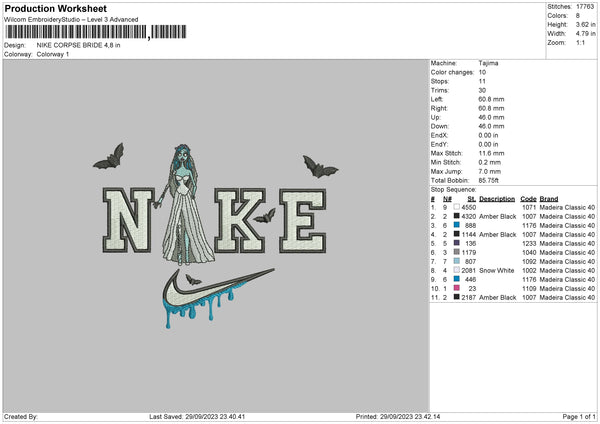Click code 1071 in stop row 1
The image size is (600, 424).
(x=529, y=207)
